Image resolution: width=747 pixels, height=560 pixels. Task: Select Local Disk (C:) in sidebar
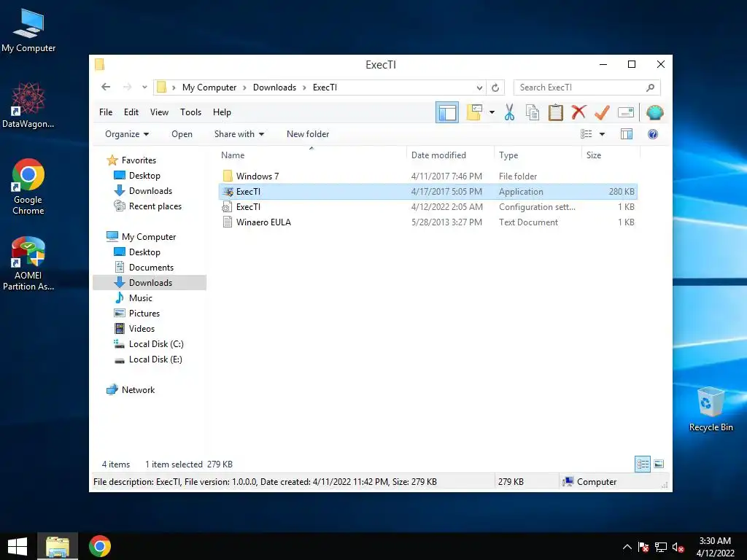click(x=156, y=344)
